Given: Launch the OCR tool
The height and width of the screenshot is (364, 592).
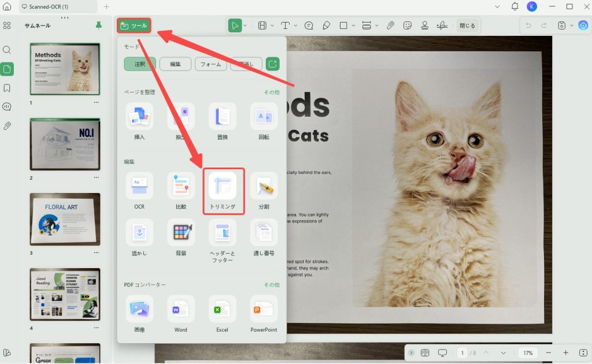Looking at the screenshot, I should click(x=139, y=191).
